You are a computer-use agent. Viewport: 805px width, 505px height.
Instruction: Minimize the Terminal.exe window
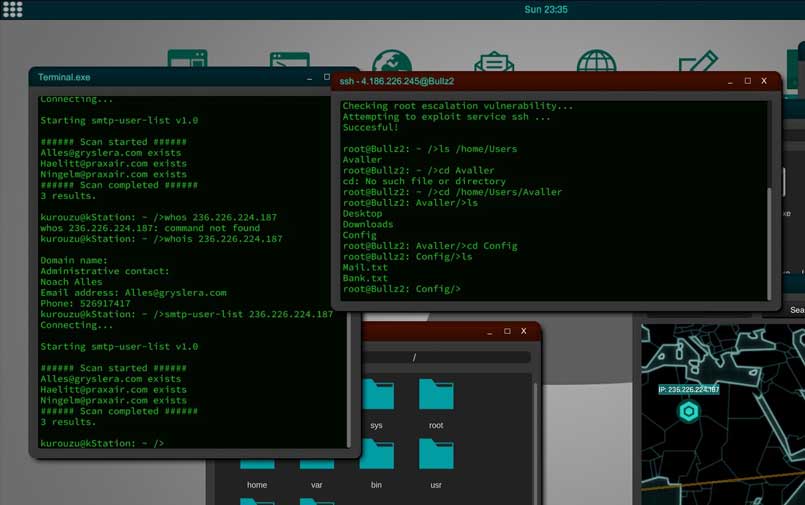coord(309,77)
